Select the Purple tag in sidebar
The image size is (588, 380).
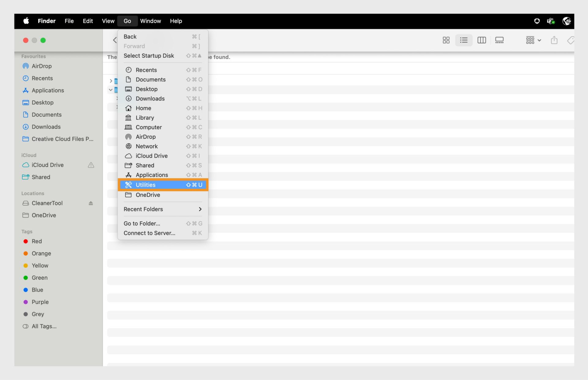pyautogui.click(x=40, y=302)
